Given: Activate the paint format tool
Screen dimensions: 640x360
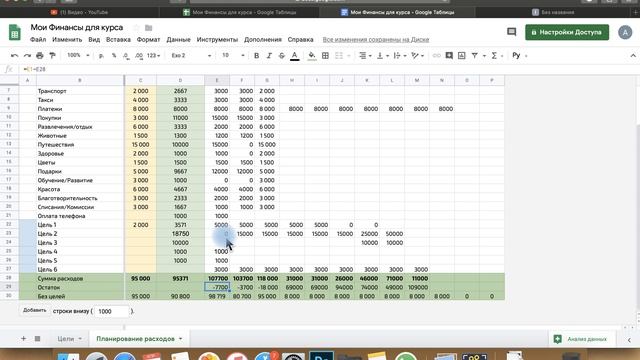Looking at the screenshot, I should [x=52, y=56].
